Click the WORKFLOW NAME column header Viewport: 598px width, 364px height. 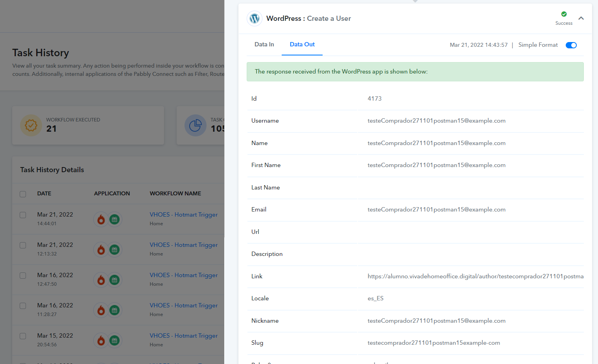coord(175,193)
